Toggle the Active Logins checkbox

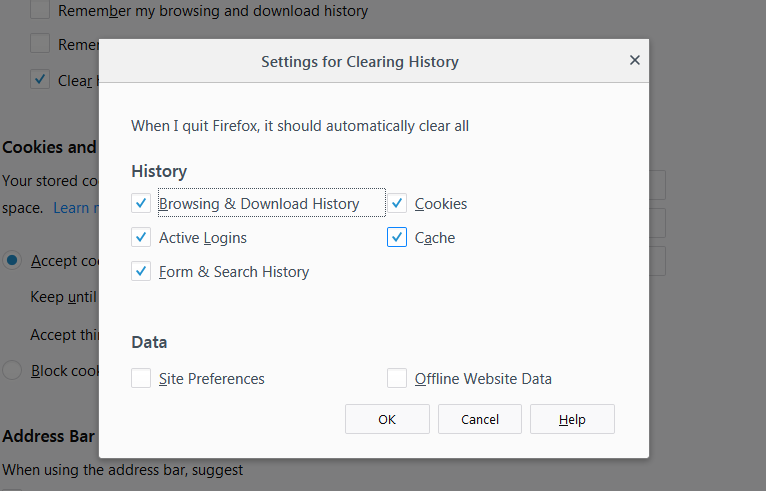141,237
